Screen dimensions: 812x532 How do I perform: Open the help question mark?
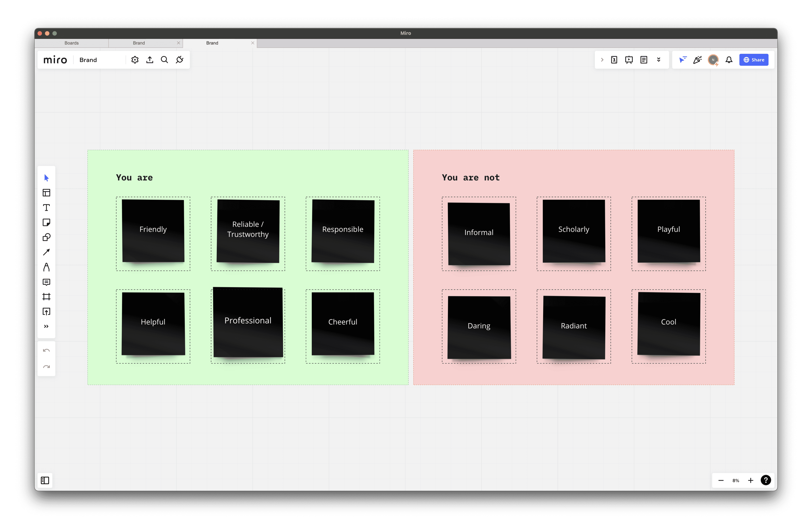coord(766,480)
